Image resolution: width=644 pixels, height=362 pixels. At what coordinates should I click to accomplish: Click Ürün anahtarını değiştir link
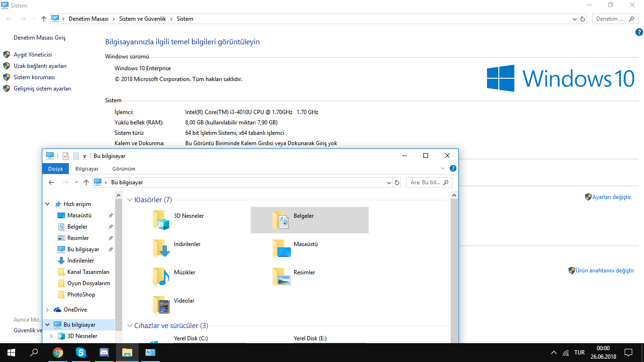coord(605,271)
